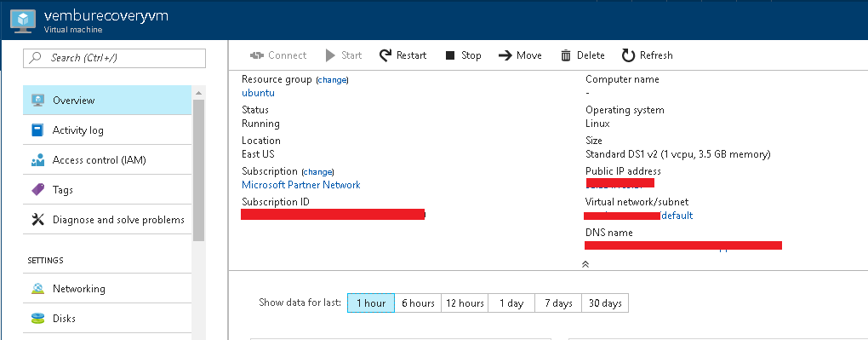Open Microsoft Partner Network subscription link
The height and width of the screenshot is (340, 868).
[x=301, y=185]
